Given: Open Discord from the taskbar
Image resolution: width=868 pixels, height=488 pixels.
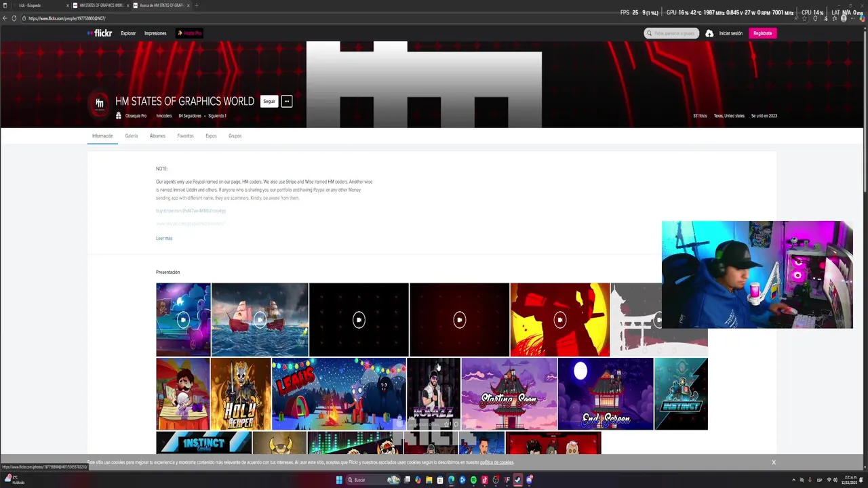Looking at the screenshot, I should pyautogui.click(x=529, y=480).
